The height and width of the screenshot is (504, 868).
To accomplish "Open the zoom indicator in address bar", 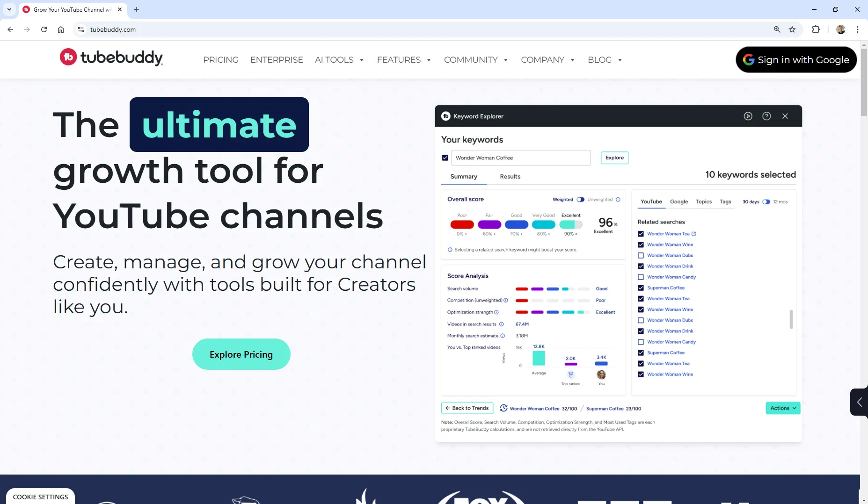I will pos(777,29).
